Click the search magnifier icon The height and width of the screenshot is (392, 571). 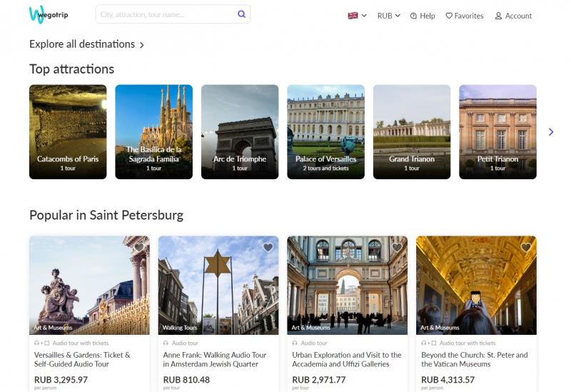tap(241, 14)
